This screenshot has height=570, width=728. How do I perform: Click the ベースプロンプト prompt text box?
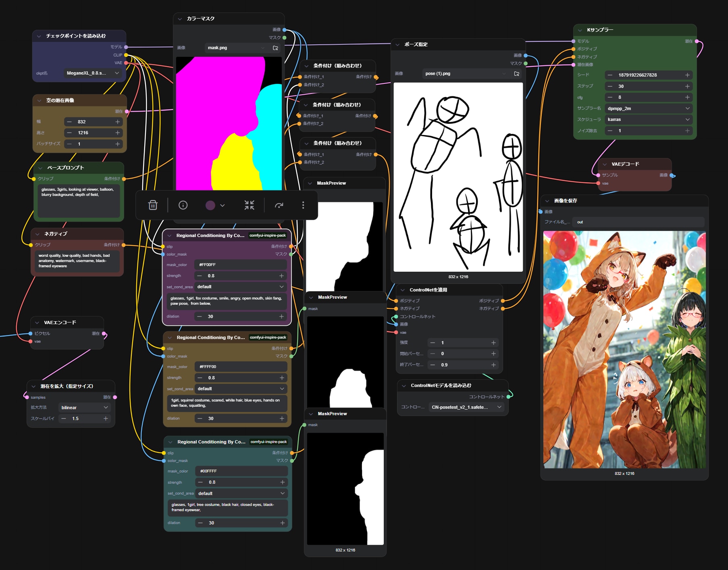pyautogui.click(x=79, y=201)
